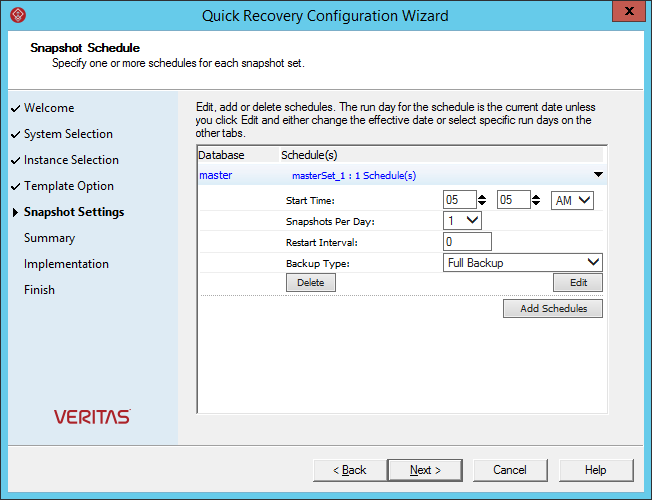This screenshot has height=500, width=652.
Task: Click the Restart Interval label
Action: pos(322,243)
